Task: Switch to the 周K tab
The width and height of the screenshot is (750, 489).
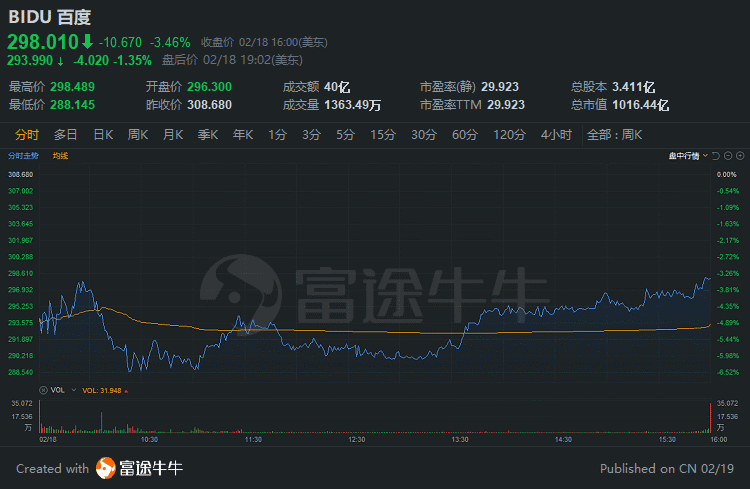Action: 138,135
